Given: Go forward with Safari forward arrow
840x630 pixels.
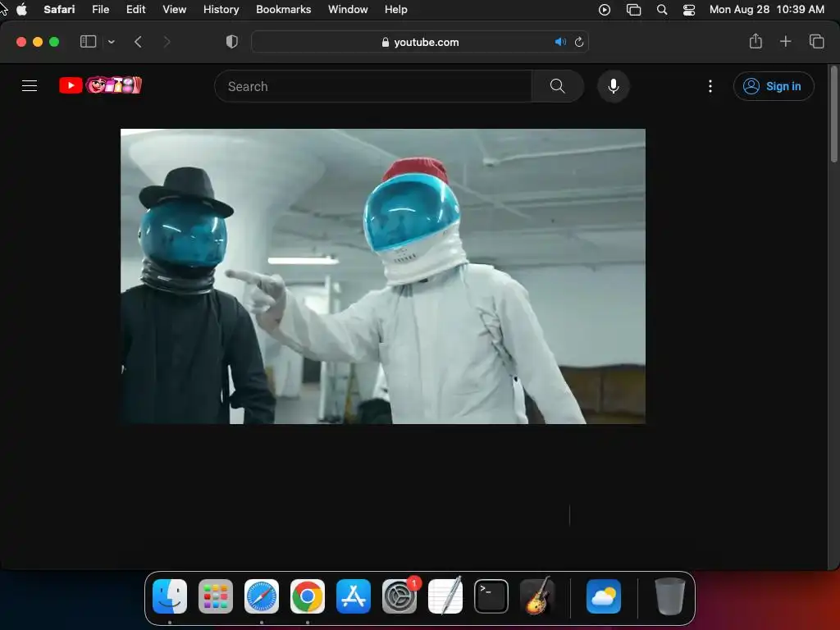Looking at the screenshot, I should pyautogui.click(x=167, y=42).
